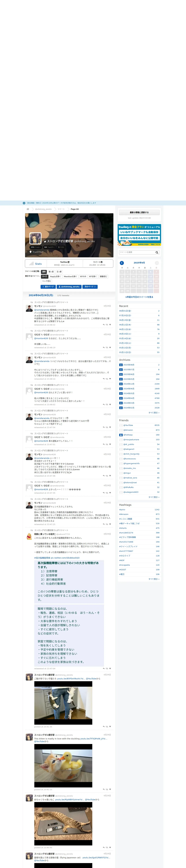186x868 pixels.
Task: Show only retweets with RTのみ
Action: [x=83, y=276]
